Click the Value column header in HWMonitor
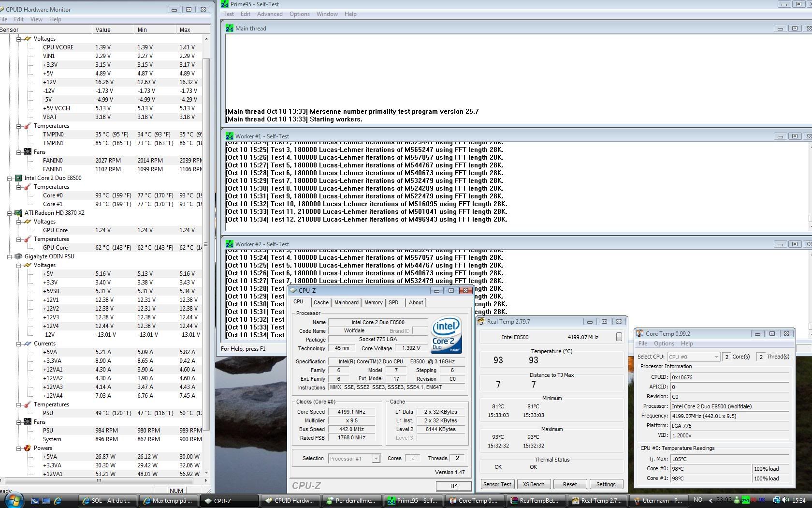Viewport: 812px width, 508px height. [113, 30]
